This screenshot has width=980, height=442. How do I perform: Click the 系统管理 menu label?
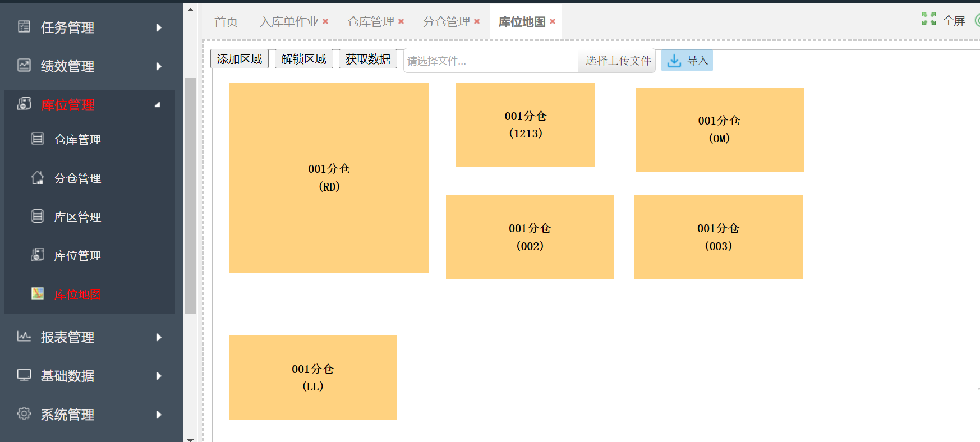pyautogui.click(x=67, y=415)
